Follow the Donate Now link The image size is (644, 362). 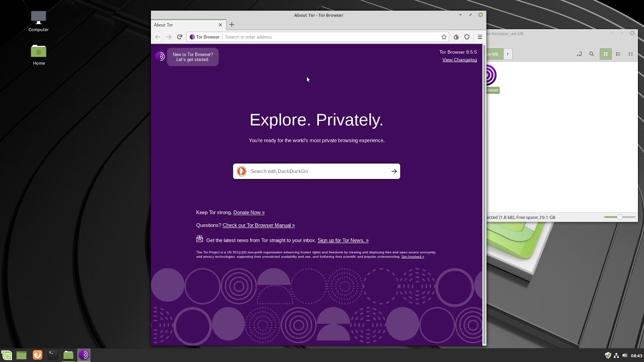[249, 212]
